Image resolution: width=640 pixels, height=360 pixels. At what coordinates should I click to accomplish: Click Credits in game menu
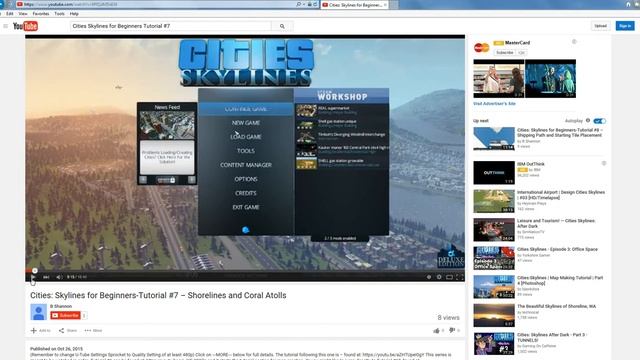(246, 193)
